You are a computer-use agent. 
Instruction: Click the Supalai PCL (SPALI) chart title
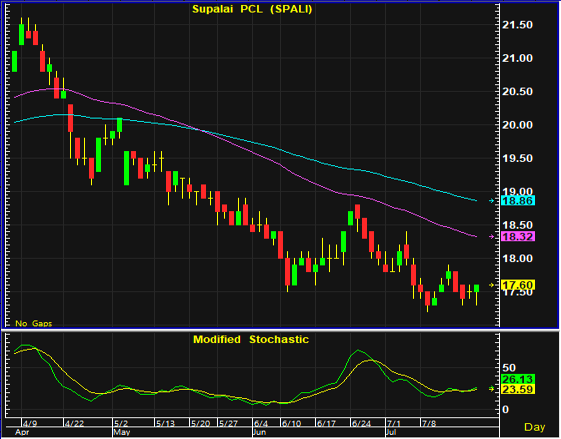coord(252,9)
